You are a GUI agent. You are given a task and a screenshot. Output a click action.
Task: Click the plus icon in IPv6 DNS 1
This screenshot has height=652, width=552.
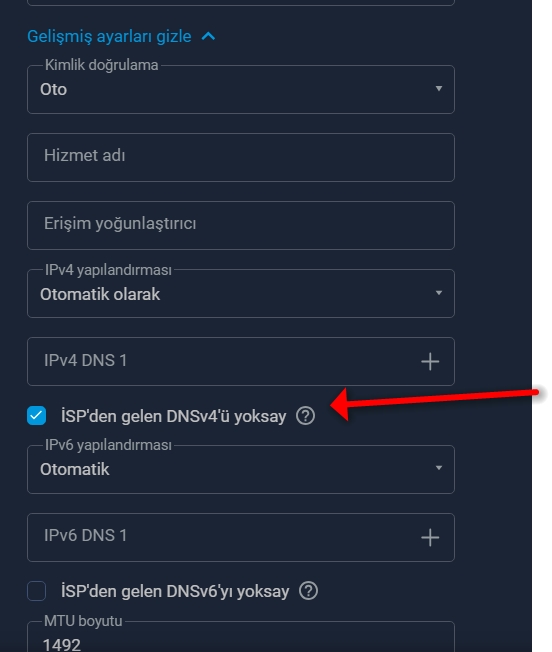coord(430,538)
